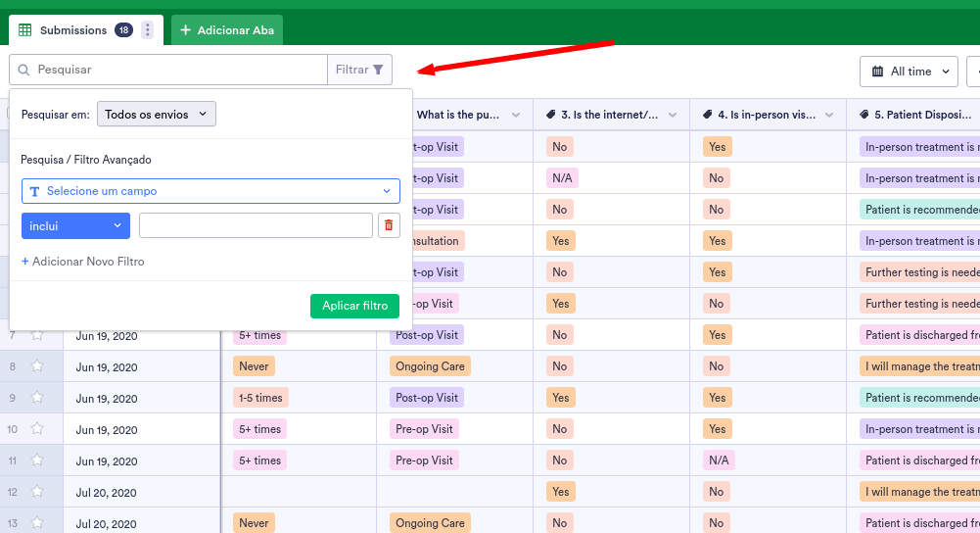Click tag icon in '3. Is the internet' header
The width and height of the screenshot is (980, 533).
[551, 115]
